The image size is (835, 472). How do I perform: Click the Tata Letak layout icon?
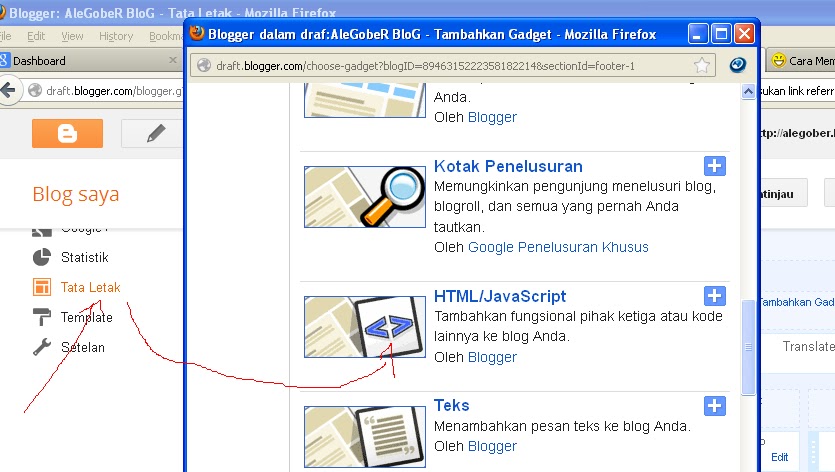coord(42,287)
